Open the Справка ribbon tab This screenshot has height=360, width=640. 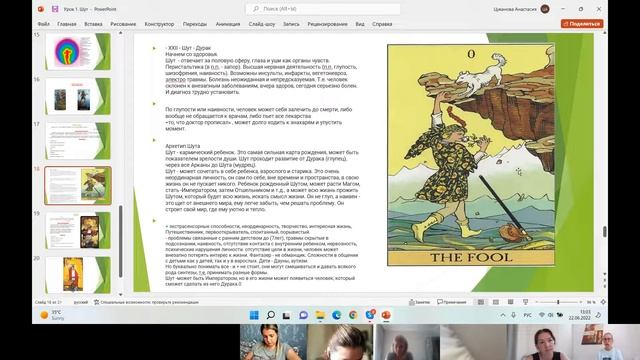pos(382,24)
